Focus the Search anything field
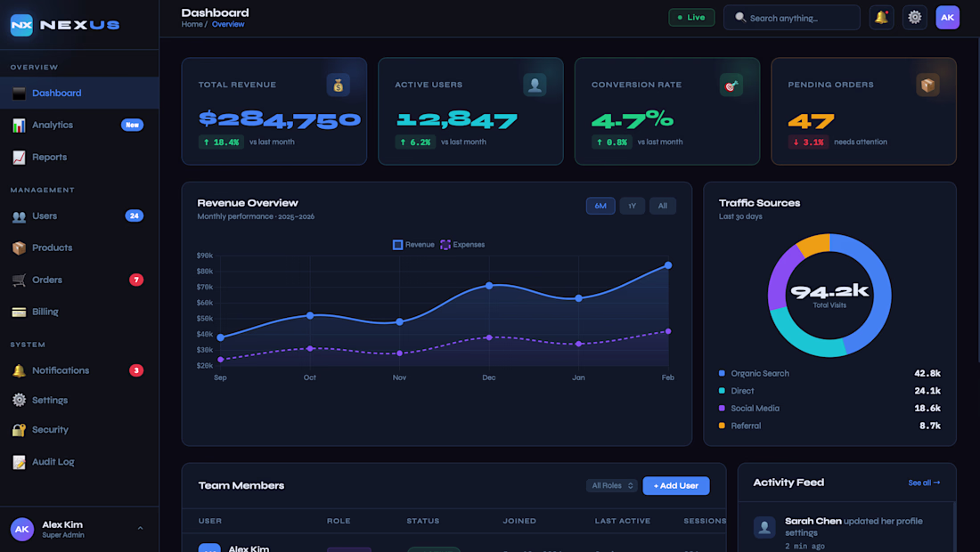The height and width of the screenshot is (552, 980). click(791, 18)
